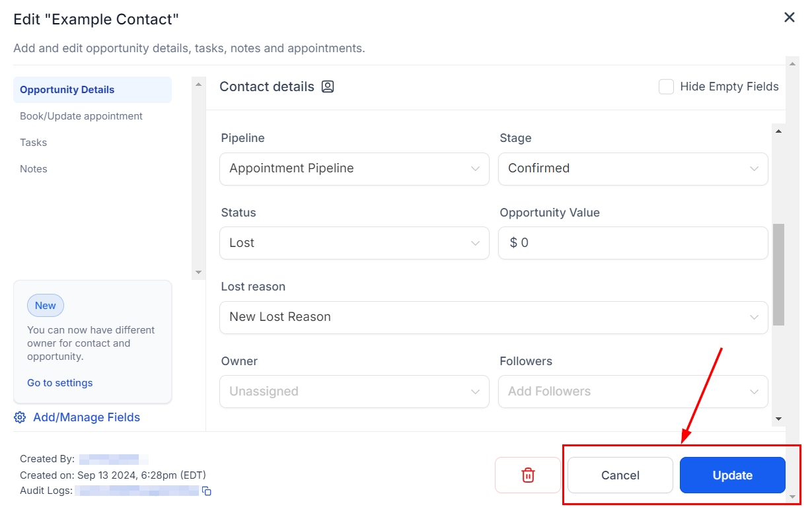Click the contact card icon beside Contact details
Screen dimensions: 812x517
point(328,86)
